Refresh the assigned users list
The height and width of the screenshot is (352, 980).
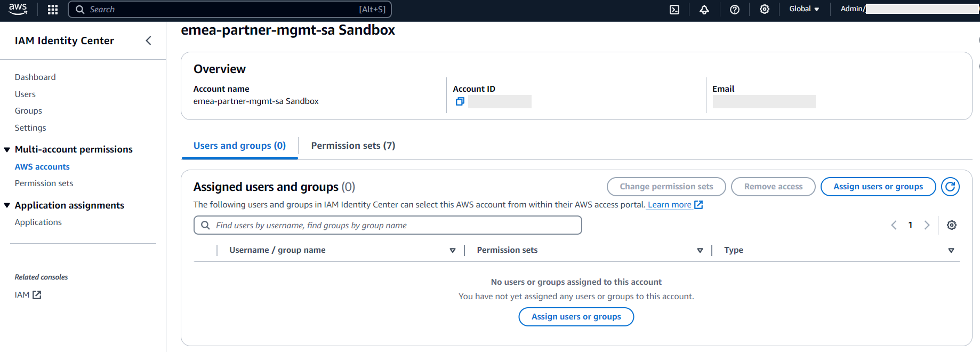point(950,187)
